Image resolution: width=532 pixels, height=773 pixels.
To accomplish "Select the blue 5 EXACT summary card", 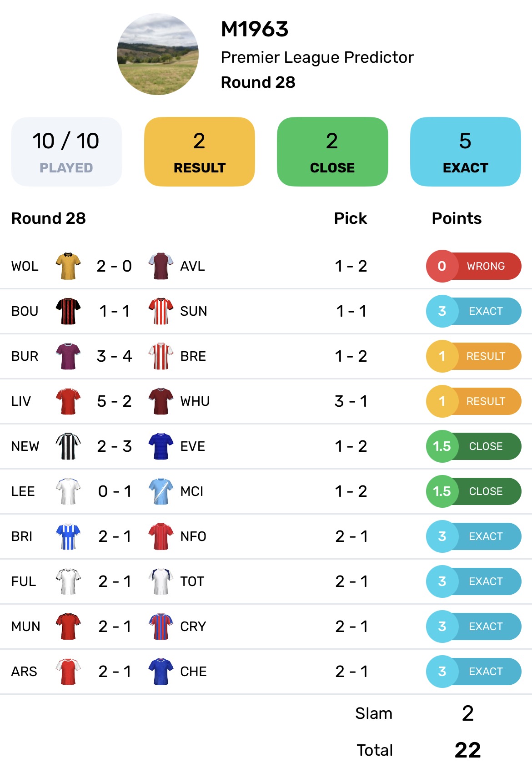I will (x=465, y=152).
